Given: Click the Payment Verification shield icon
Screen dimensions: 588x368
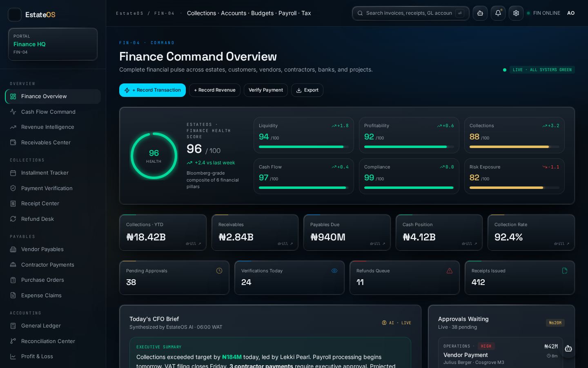Looking at the screenshot, I should [13, 188].
